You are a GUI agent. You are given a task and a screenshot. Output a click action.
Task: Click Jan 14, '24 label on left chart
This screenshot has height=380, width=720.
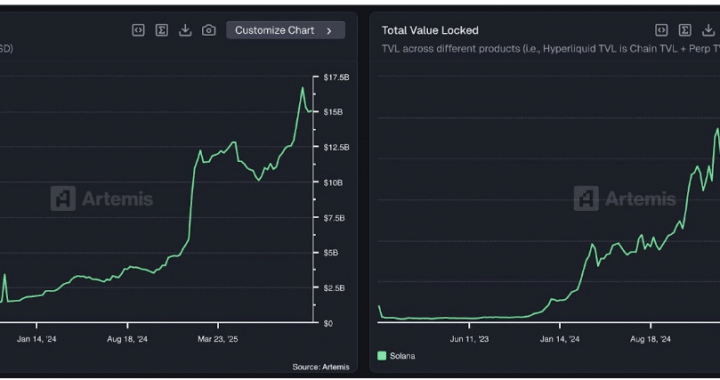click(x=36, y=339)
